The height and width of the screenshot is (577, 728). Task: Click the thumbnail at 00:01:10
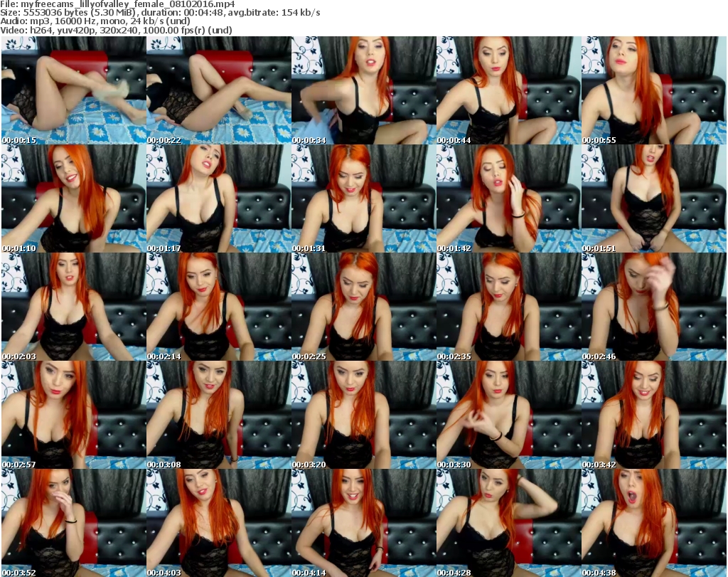(73, 198)
